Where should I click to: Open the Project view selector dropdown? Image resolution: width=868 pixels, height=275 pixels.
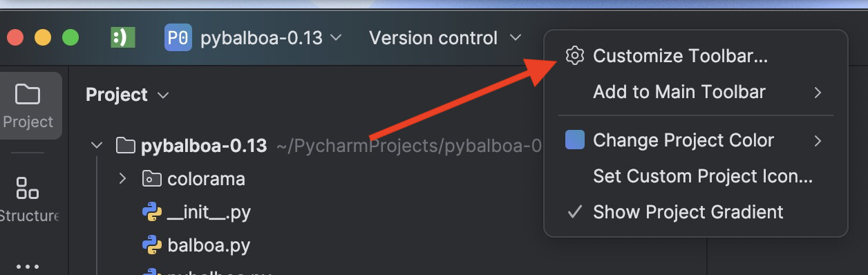(x=127, y=95)
